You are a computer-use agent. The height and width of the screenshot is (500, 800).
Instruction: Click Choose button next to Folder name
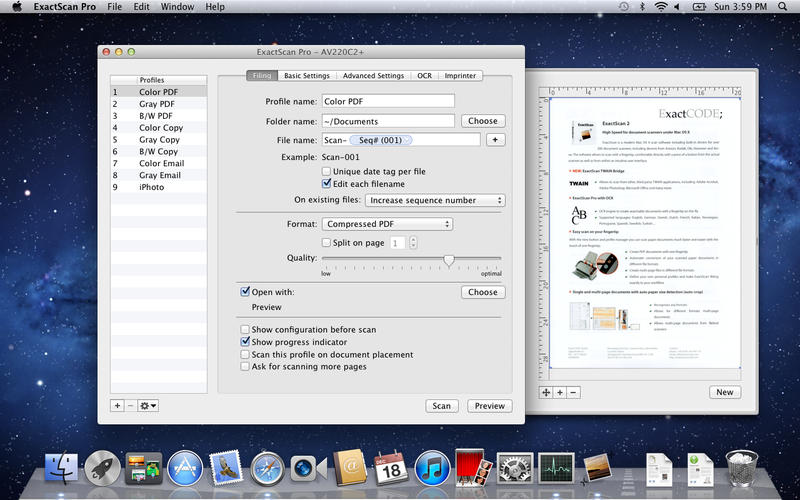click(482, 121)
